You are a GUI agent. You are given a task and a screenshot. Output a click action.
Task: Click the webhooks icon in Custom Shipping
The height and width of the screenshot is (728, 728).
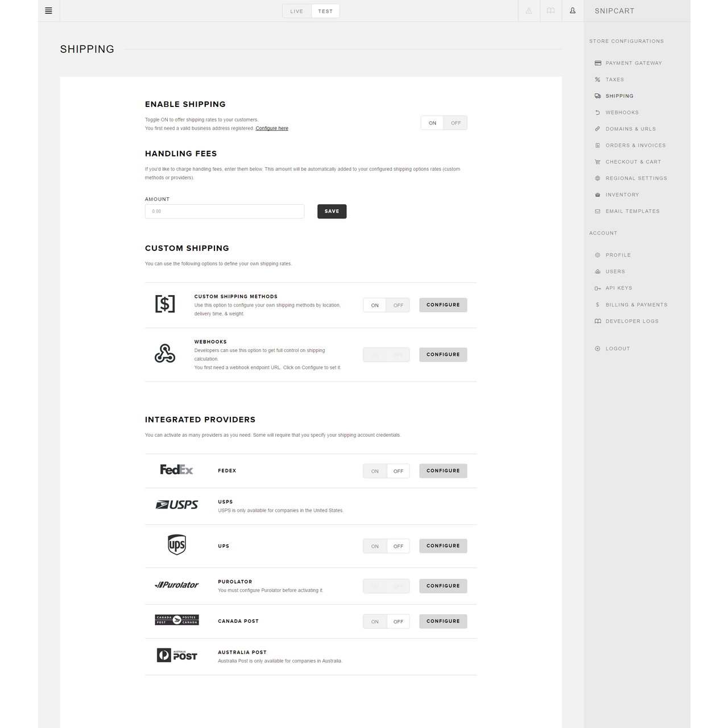(165, 354)
